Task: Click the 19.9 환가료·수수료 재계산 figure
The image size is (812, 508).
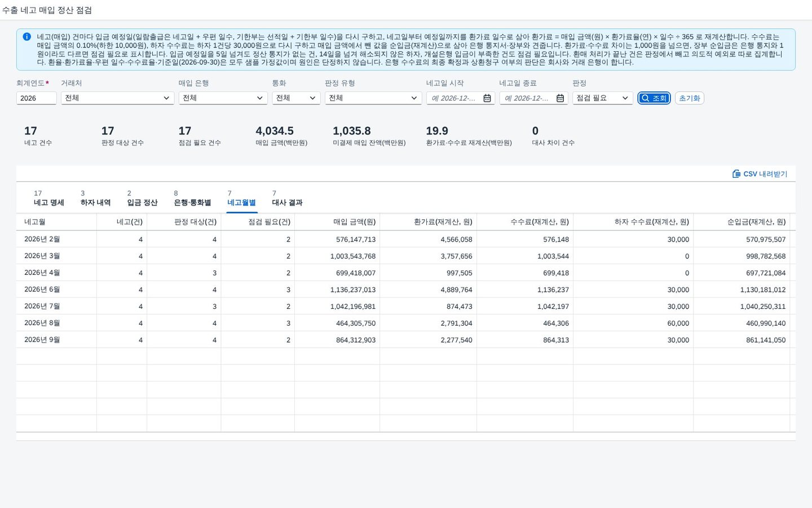Action: 437,131
